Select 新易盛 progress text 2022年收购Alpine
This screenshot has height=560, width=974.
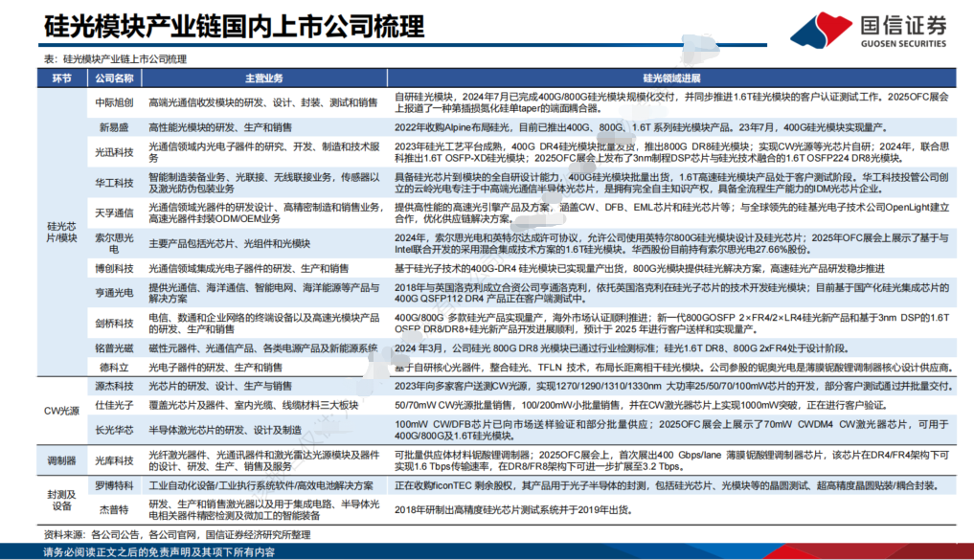641,127
